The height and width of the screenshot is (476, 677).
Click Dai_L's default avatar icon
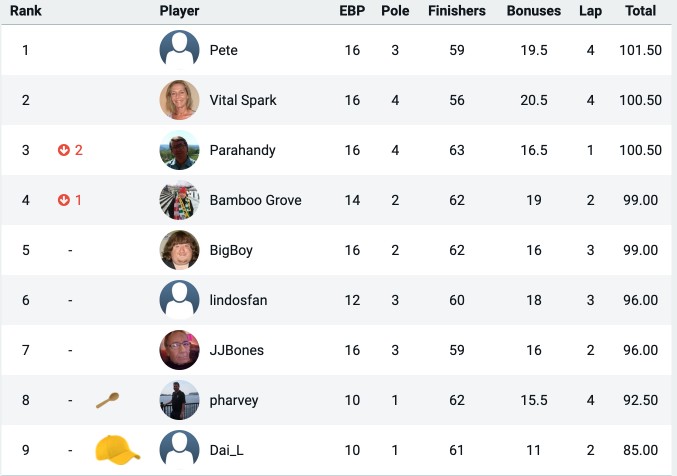tap(180, 450)
